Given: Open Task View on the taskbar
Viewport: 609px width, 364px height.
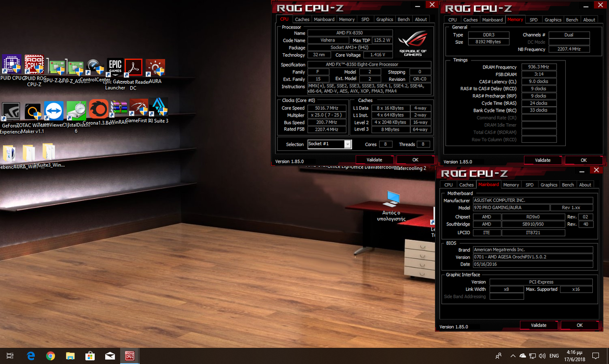Looking at the screenshot, I should (10, 356).
